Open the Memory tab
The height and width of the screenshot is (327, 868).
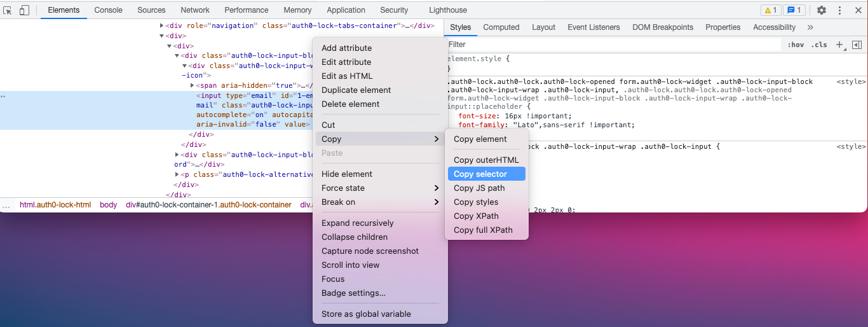297,10
